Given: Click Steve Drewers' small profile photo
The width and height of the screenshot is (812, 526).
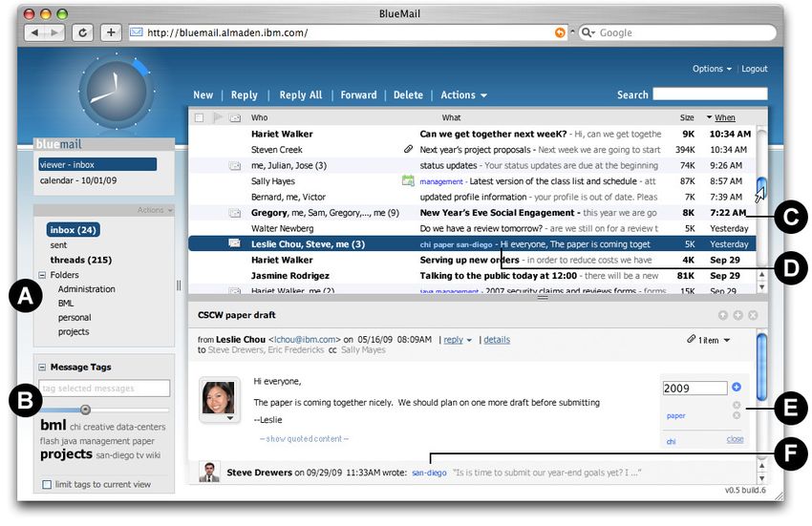Looking at the screenshot, I should click(209, 472).
